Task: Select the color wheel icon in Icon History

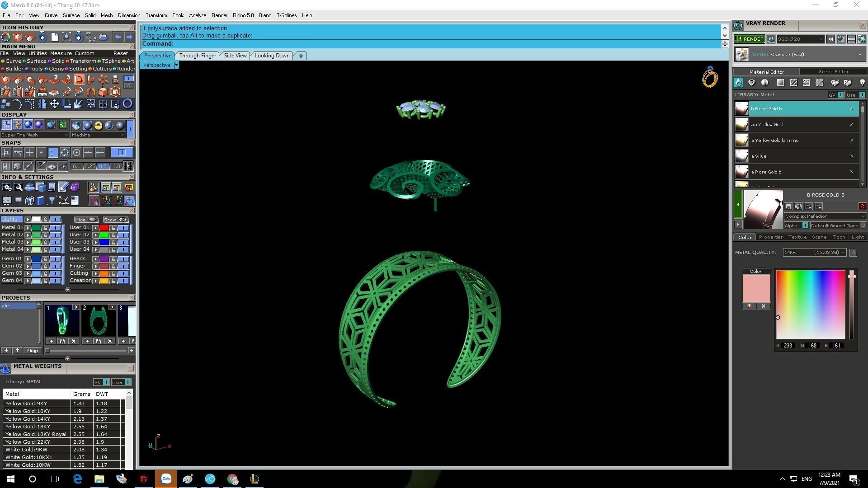Action: click(x=6, y=37)
